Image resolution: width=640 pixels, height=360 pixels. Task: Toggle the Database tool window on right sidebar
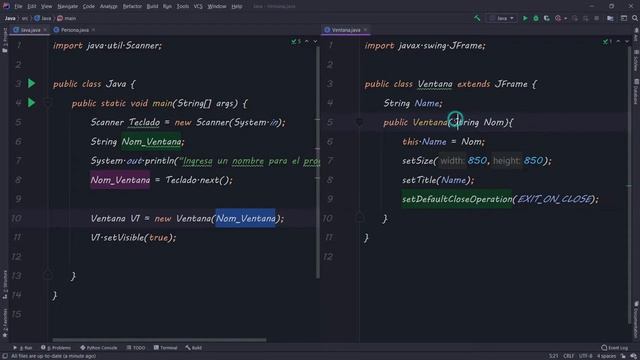point(636,92)
